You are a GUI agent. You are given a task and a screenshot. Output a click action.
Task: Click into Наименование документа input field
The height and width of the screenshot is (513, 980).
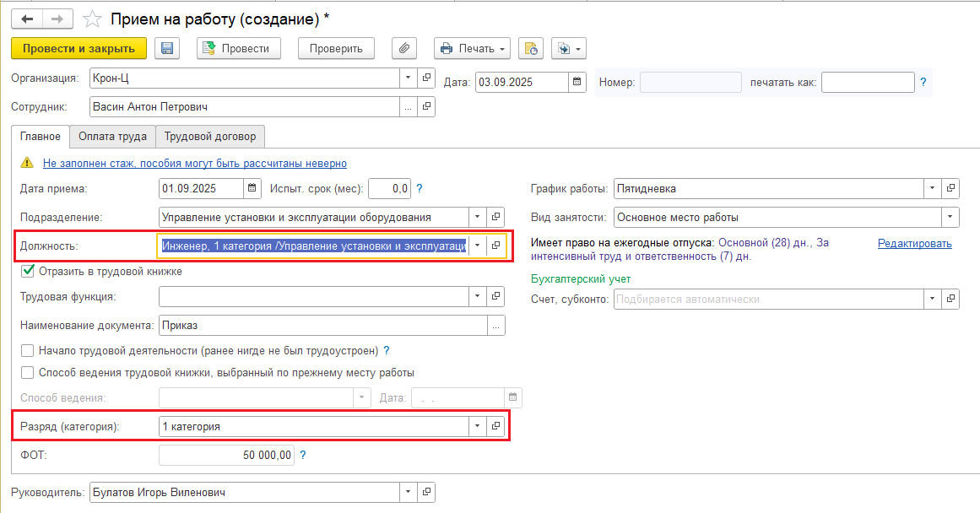322,325
